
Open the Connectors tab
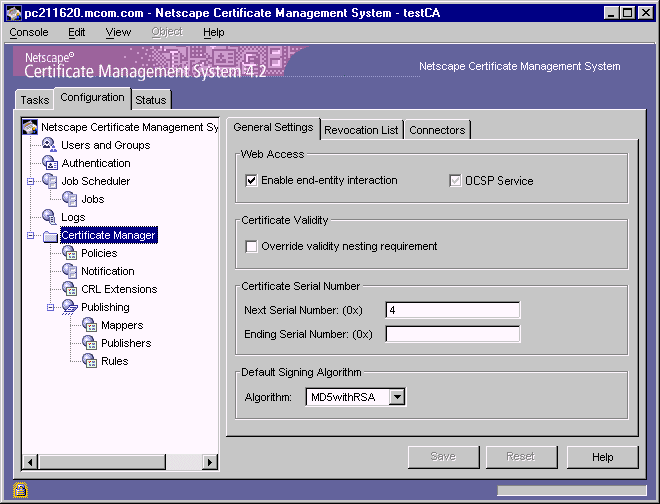[437, 130]
